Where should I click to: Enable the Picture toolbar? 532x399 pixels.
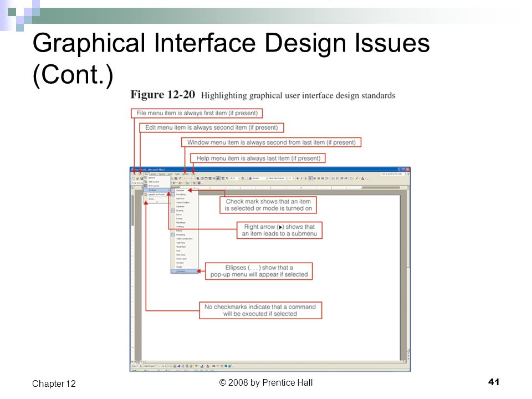point(185,231)
